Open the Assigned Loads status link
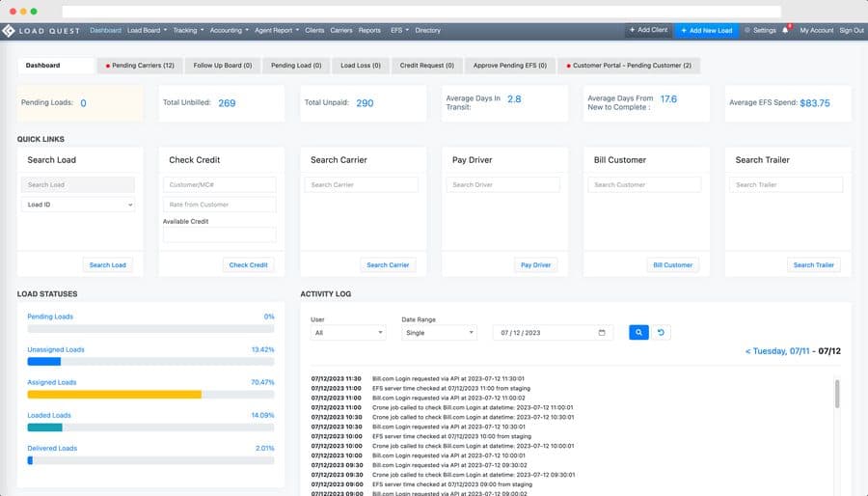The width and height of the screenshot is (868, 496). tap(52, 382)
